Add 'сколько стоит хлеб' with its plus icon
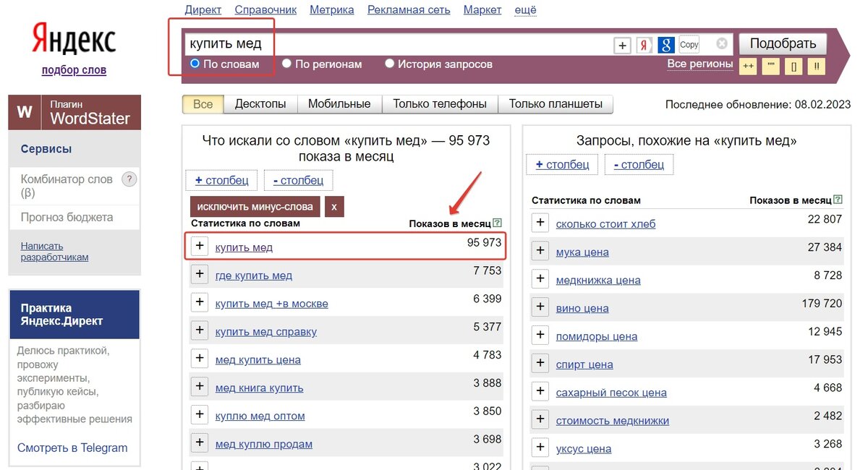The image size is (868, 470). (540, 223)
